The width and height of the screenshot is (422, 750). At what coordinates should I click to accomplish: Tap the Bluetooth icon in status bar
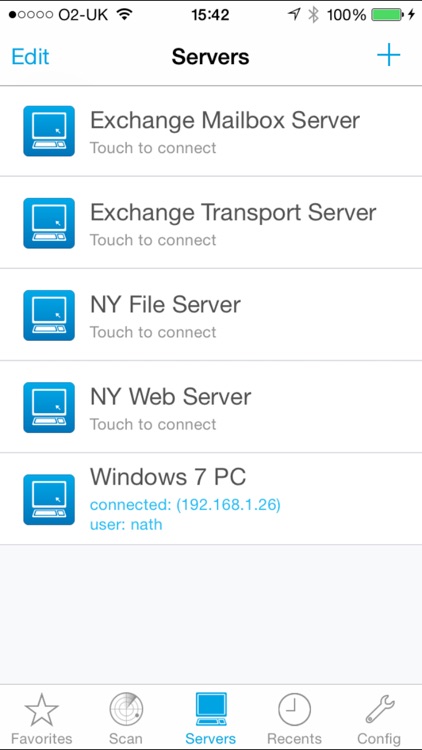pyautogui.click(x=314, y=15)
